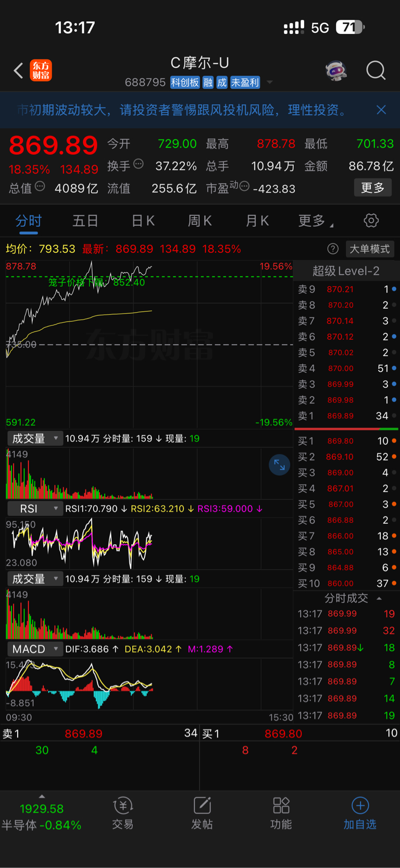Image resolution: width=400 pixels, height=868 pixels.
Task: Tap cellular signal bars in status bar
Action: pyautogui.click(x=294, y=28)
